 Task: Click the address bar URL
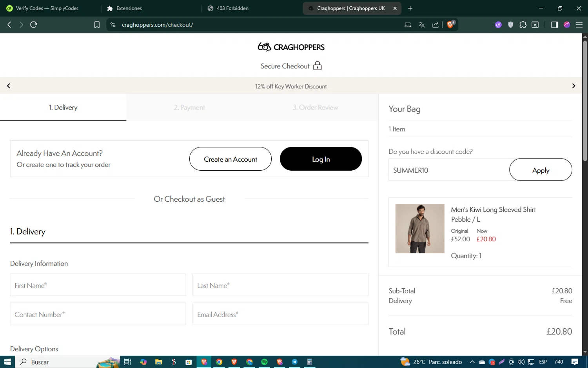point(158,25)
